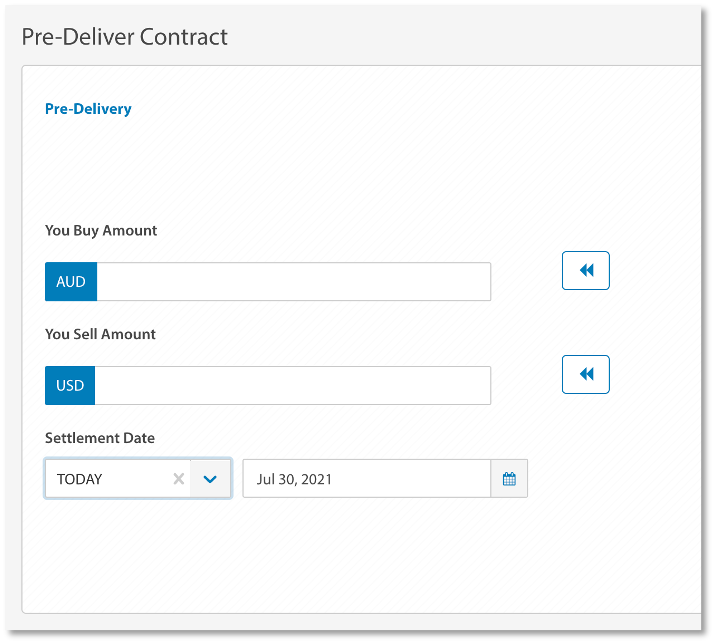Focus the You Sell Amount input field
Viewport: 714px width, 643px height.
pos(292,386)
